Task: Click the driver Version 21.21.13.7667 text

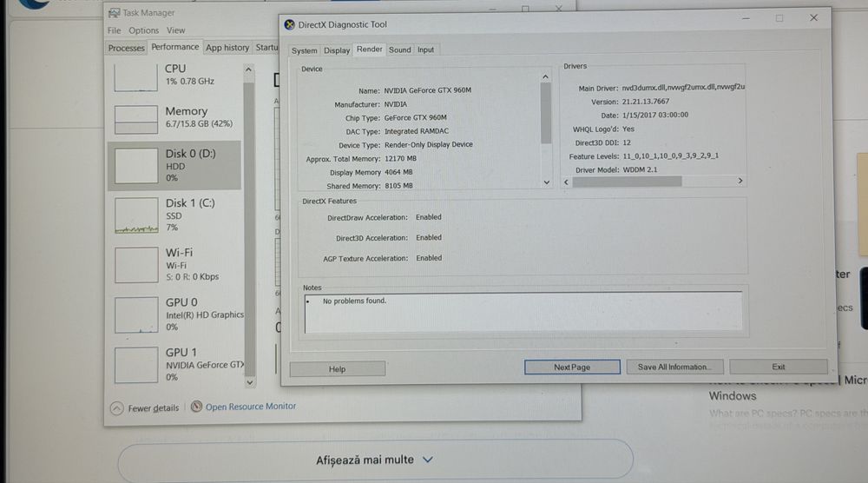Action: pos(646,102)
